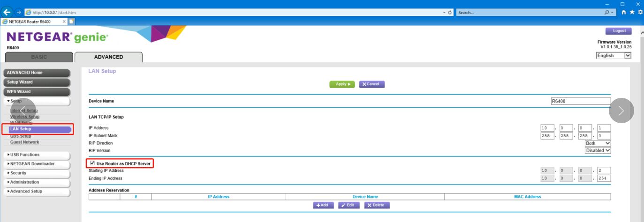This screenshot has width=644, height=222.
Task: Expand the USB Functions section
Action: click(x=37, y=155)
